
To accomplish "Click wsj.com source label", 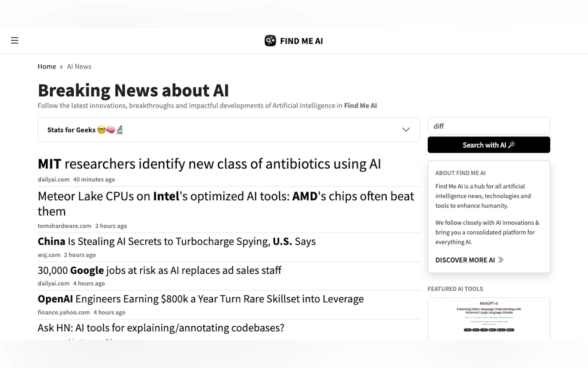I will pyautogui.click(x=49, y=255).
